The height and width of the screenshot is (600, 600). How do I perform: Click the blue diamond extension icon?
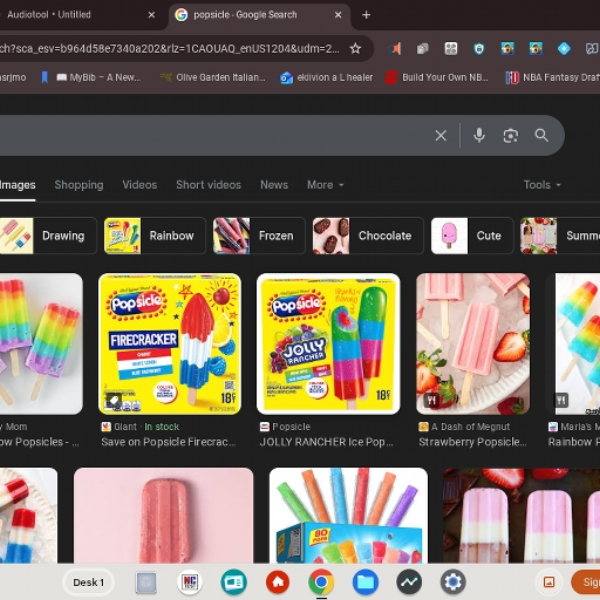click(x=564, y=49)
